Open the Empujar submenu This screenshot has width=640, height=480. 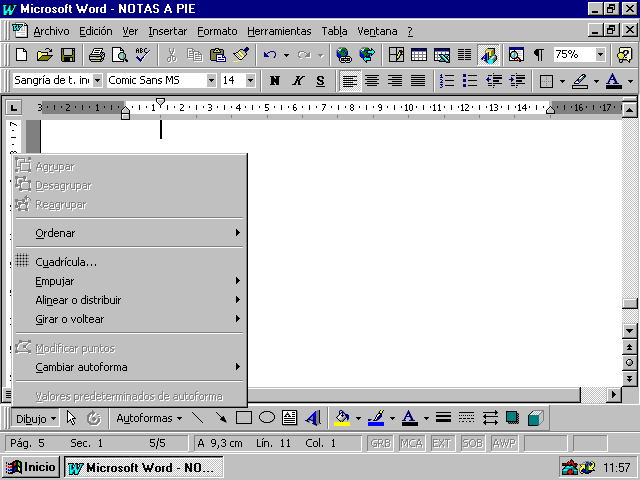[130, 281]
